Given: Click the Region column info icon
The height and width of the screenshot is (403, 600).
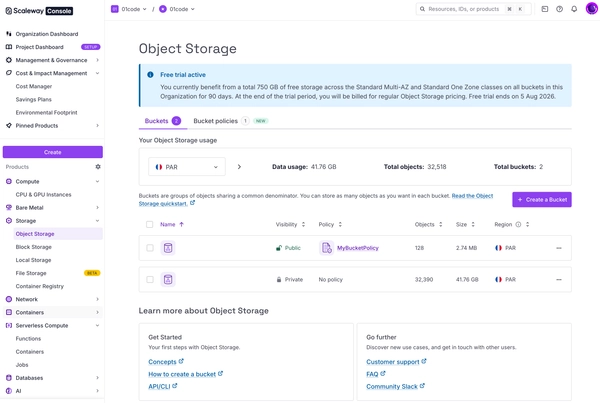Looking at the screenshot, I should pyautogui.click(x=518, y=224).
